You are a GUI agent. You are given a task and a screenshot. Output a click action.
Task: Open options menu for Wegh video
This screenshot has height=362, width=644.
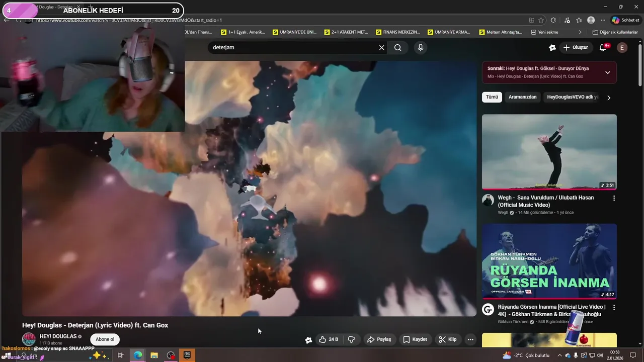tap(614, 198)
